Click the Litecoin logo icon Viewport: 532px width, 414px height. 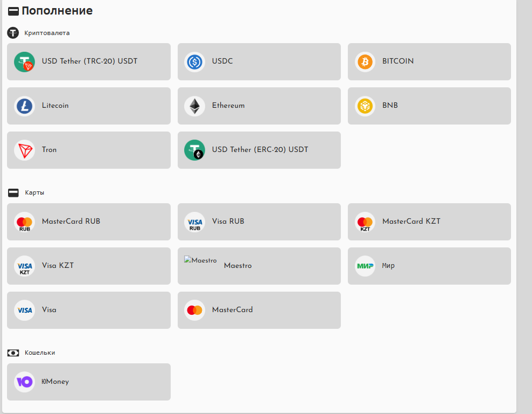(24, 106)
